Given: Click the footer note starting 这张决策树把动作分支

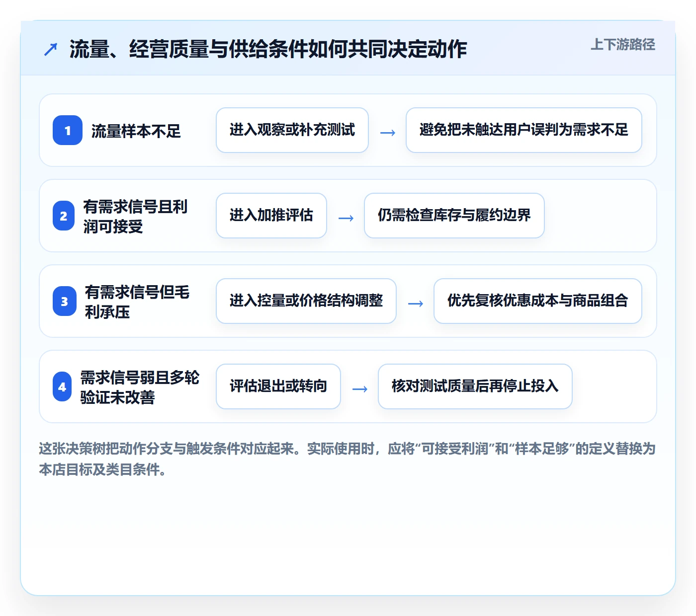Looking at the screenshot, I should (348, 459).
